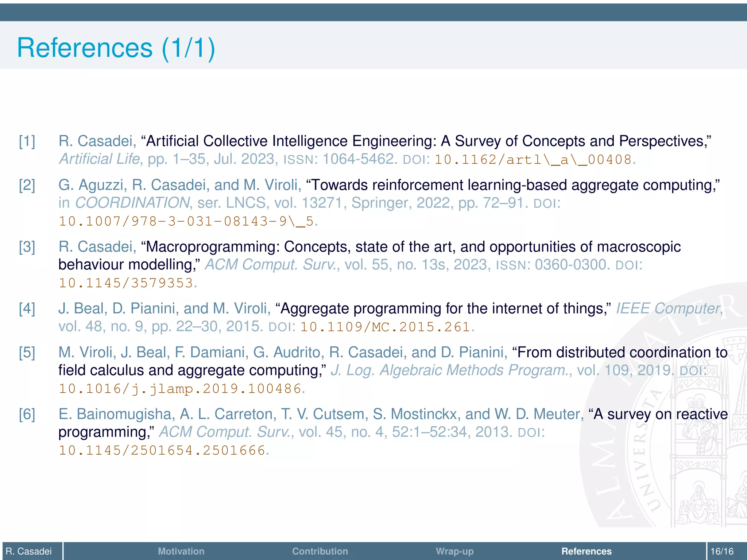Viewport: 747px width, 560px height.
Task: Click title text 'From distributed coordination to'
Action: click(620, 353)
